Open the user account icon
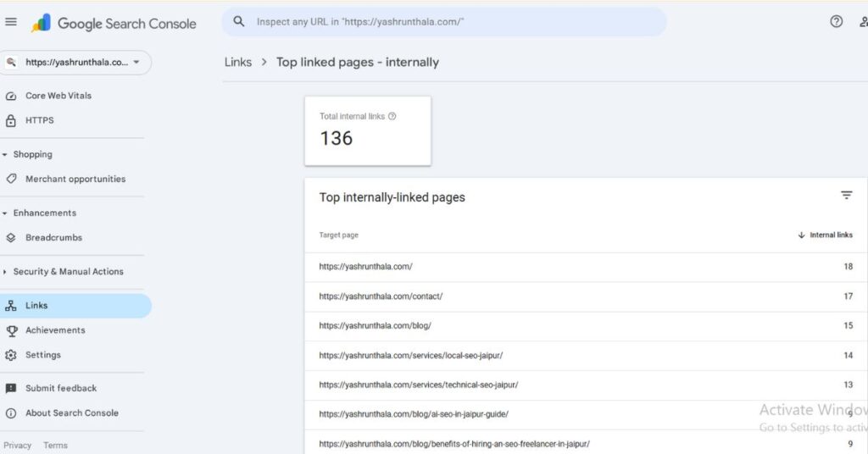This screenshot has height=454, width=868. [x=864, y=21]
